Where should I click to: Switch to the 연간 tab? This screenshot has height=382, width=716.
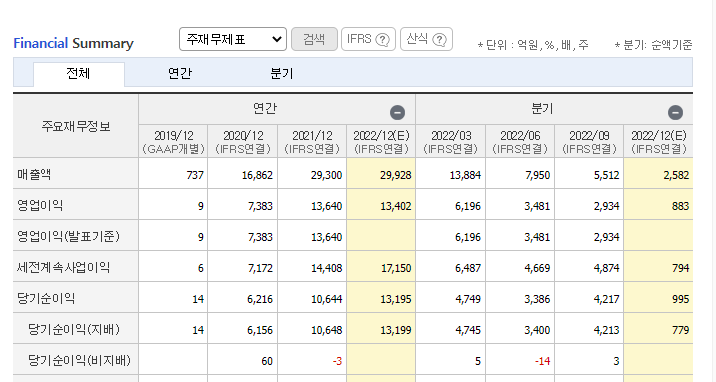coord(180,73)
